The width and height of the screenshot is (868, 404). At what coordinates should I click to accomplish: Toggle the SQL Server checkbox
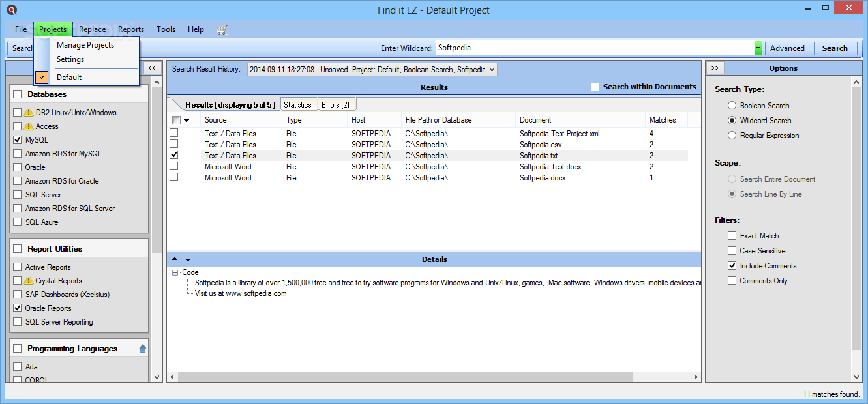click(x=18, y=195)
